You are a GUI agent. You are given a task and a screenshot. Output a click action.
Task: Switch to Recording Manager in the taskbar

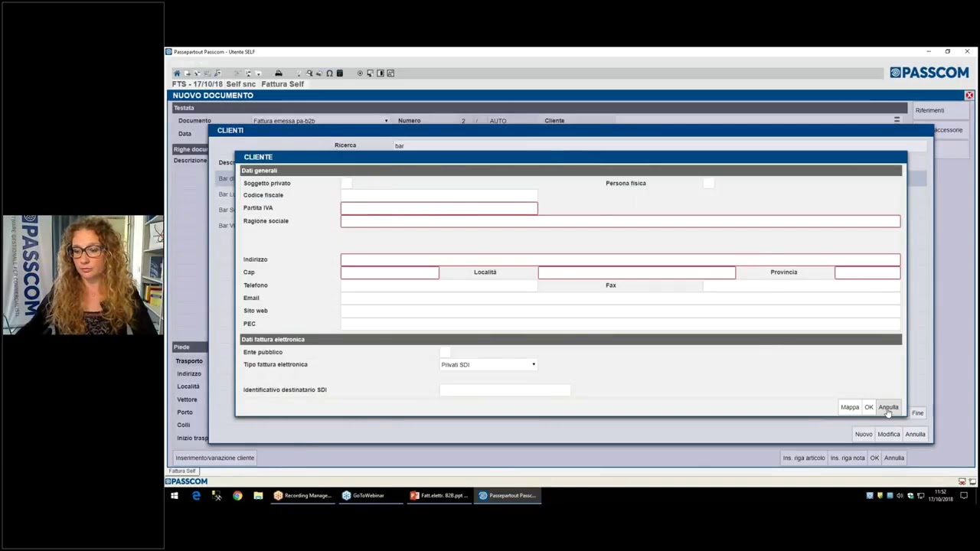(302, 496)
